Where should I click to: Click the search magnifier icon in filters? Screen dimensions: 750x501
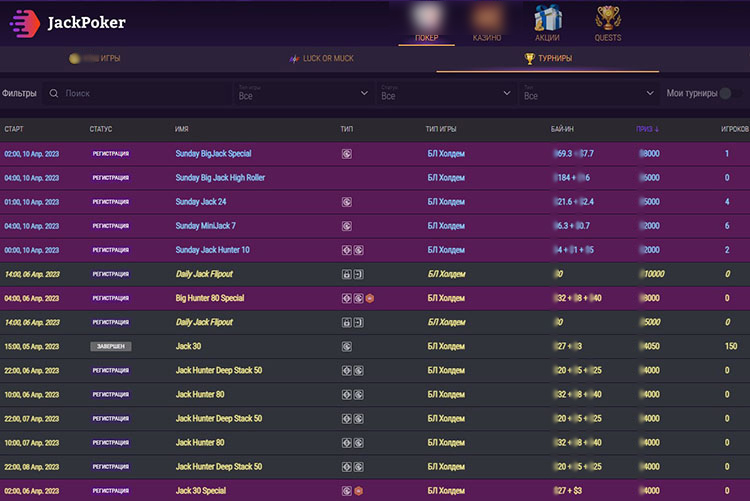[54, 93]
